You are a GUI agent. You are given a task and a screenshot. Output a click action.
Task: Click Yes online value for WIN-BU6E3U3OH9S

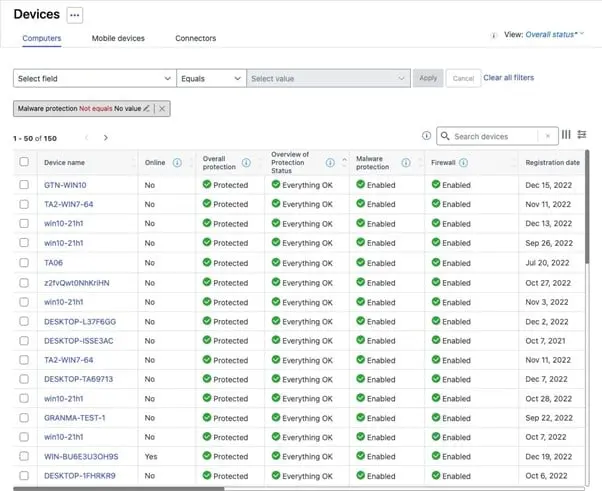(151, 456)
